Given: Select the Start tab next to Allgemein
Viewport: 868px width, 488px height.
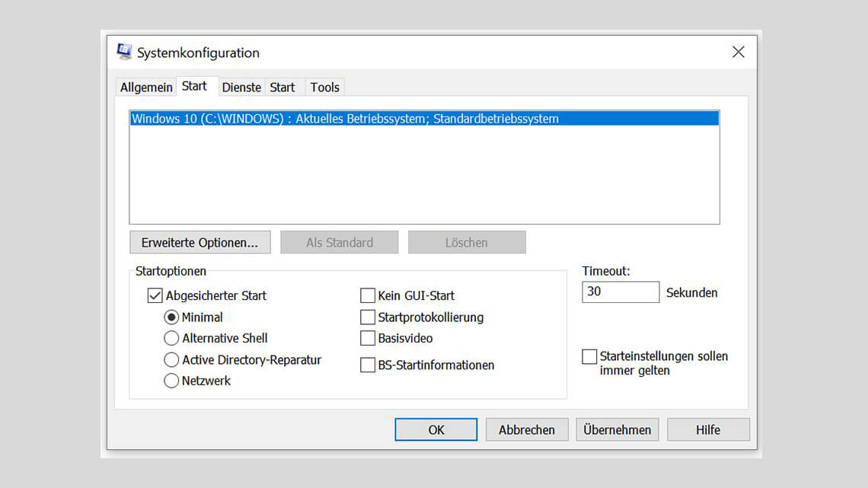Looking at the screenshot, I should [x=194, y=86].
